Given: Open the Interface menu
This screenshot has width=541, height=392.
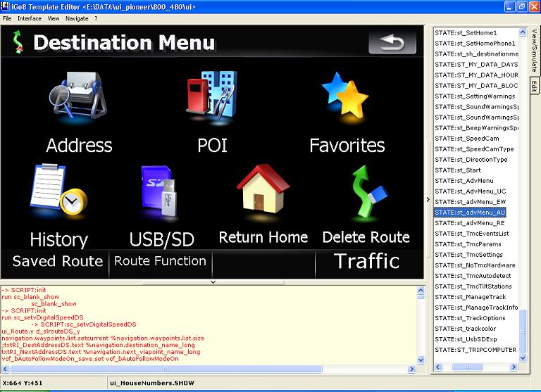Looking at the screenshot, I should [x=30, y=18].
